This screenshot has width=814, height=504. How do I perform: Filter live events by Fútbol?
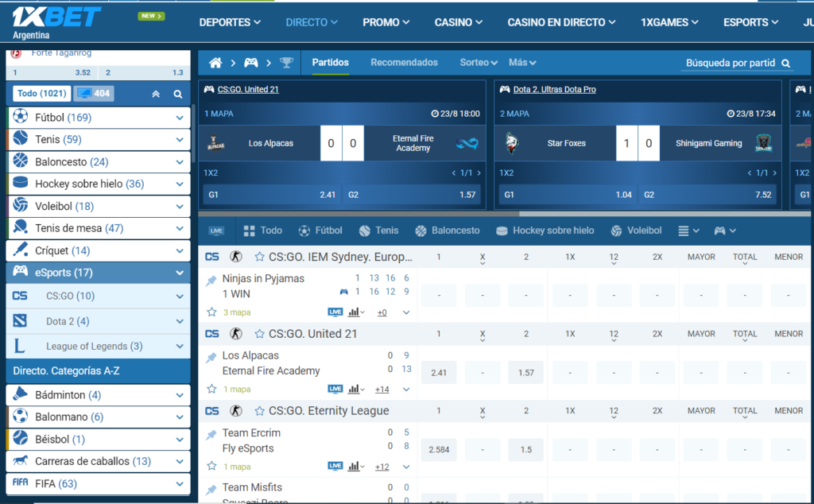pyautogui.click(x=320, y=231)
